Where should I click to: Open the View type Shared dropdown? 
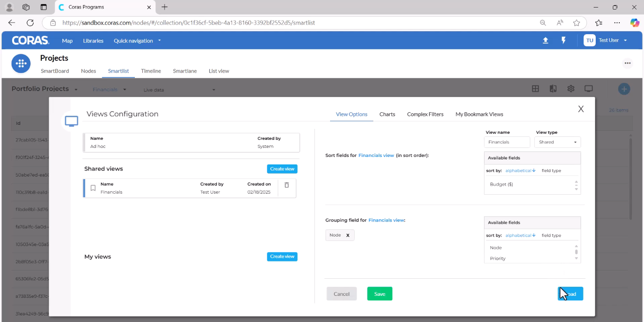pos(557,142)
